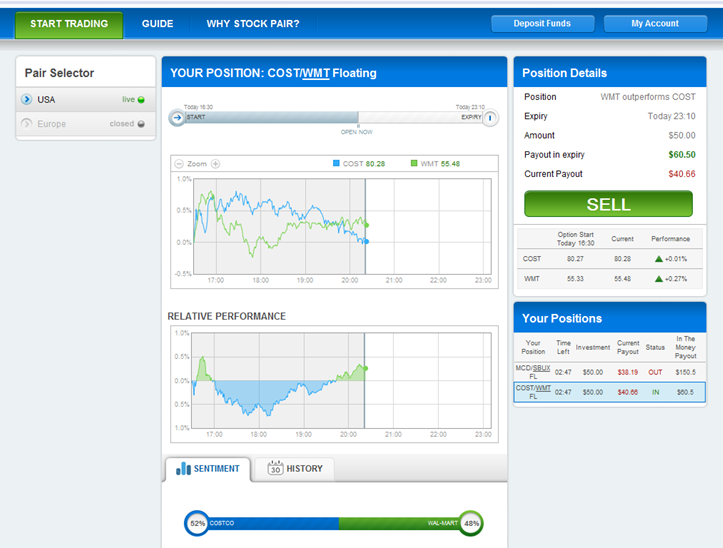This screenshot has height=548, width=723.
Task: Click the Costco 52% sentiment circle
Action: (x=197, y=524)
